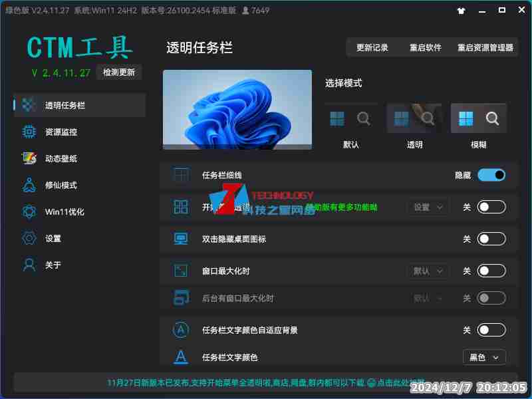Image resolution: width=532 pixels, height=399 pixels.
Task: Open 资源监控 via its chip icon
Action: pos(29,132)
